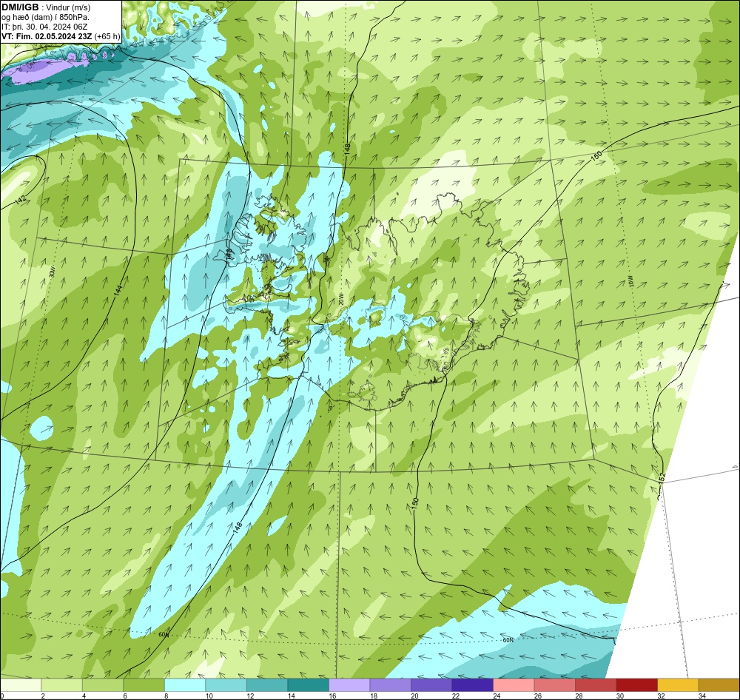The image size is (740, 700).
Task: Pick the dark teal 14–16 m/s legend swatch
Action: click(308, 685)
